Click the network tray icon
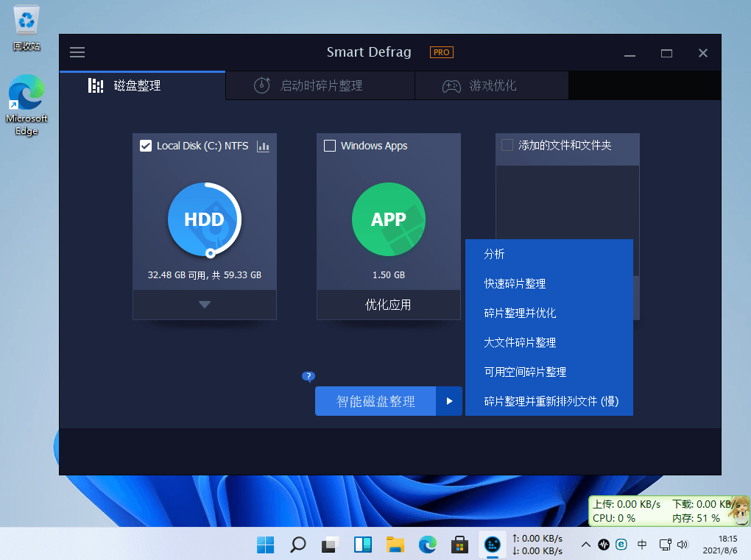 (x=665, y=545)
